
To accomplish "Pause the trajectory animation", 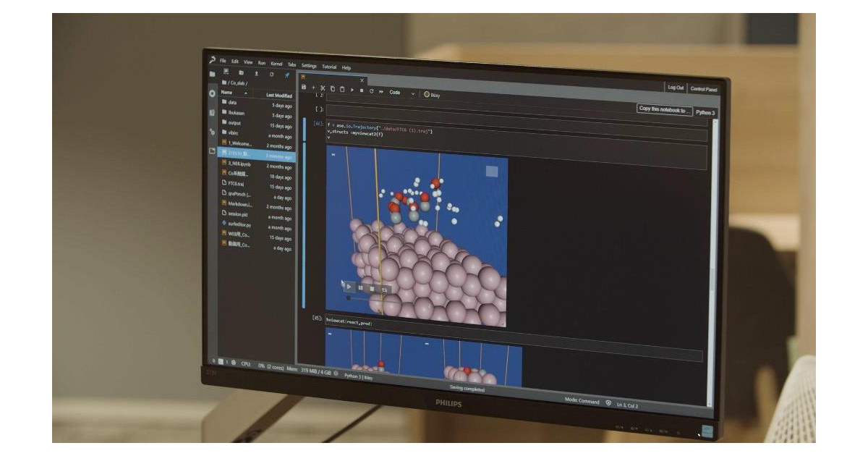I will 361,288.
